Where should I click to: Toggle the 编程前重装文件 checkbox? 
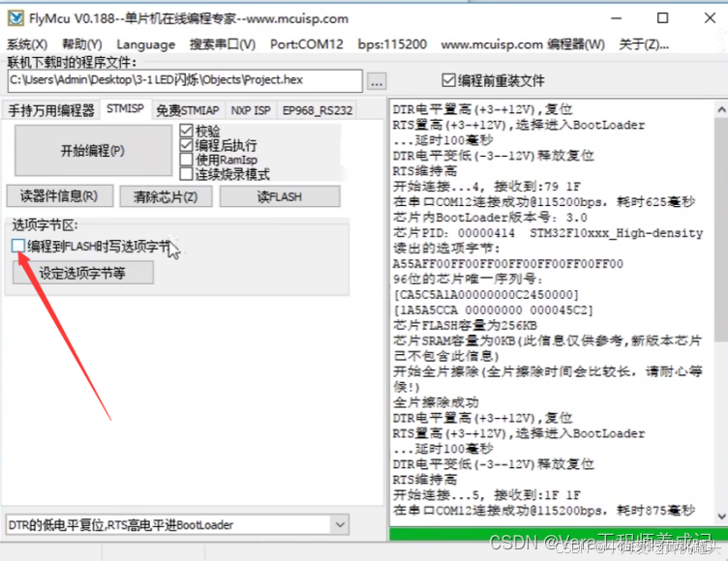[x=448, y=80]
